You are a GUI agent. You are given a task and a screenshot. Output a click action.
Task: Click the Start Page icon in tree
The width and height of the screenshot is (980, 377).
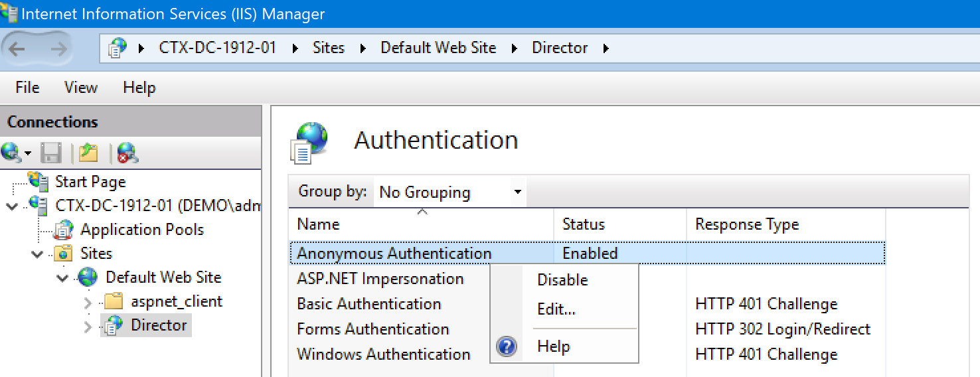coord(39,181)
